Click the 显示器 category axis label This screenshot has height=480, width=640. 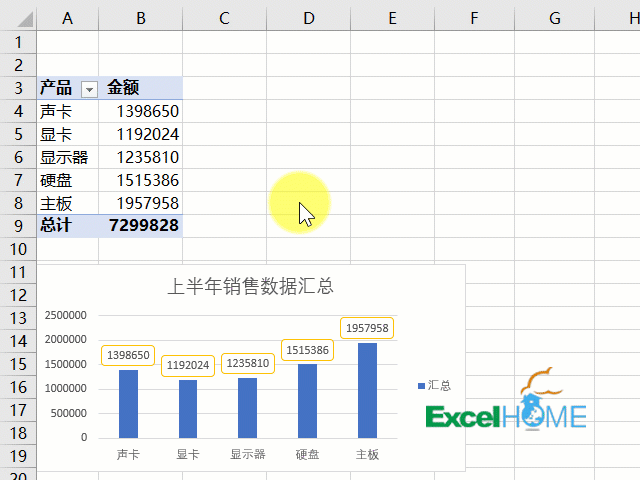click(x=248, y=454)
